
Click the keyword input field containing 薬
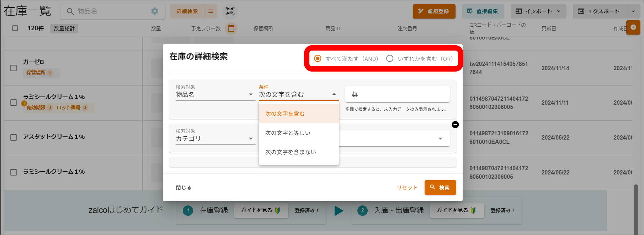pyautogui.click(x=398, y=94)
